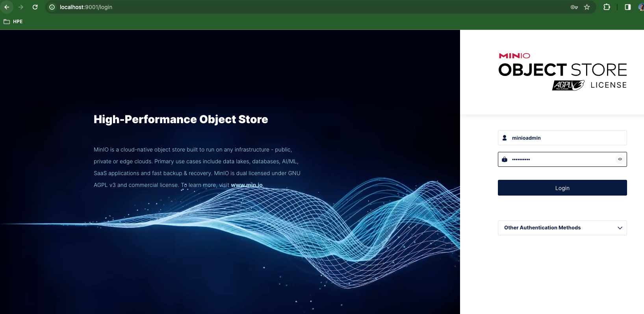
Task: View site information icon in address bar
Action: pos(52,7)
